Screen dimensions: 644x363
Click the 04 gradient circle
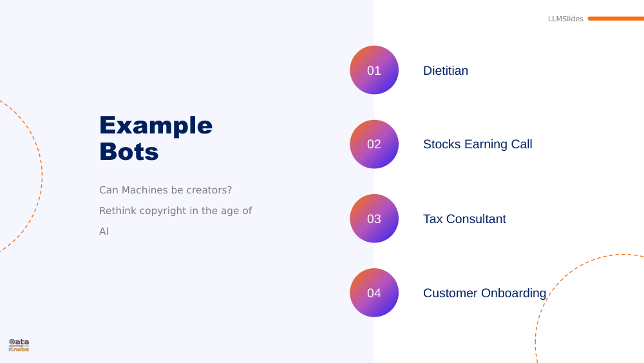[374, 293]
